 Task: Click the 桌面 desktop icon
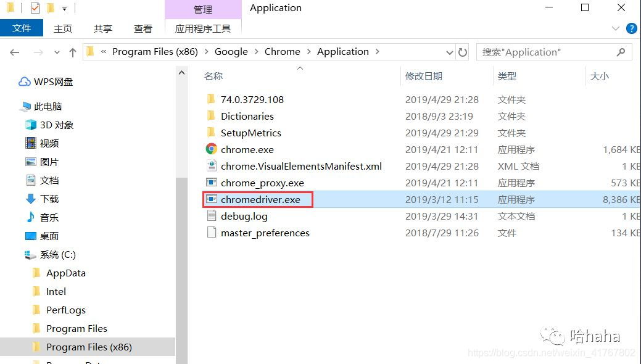(x=31, y=236)
